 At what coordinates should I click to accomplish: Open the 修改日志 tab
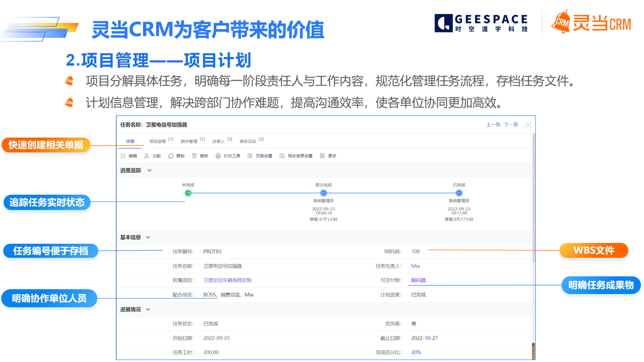(x=248, y=142)
